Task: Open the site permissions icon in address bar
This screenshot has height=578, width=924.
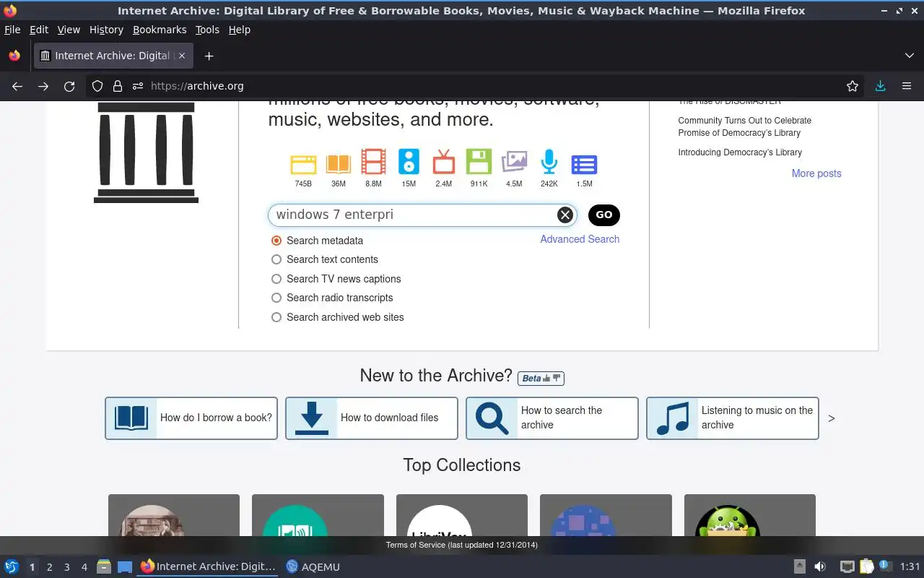Action: point(138,86)
